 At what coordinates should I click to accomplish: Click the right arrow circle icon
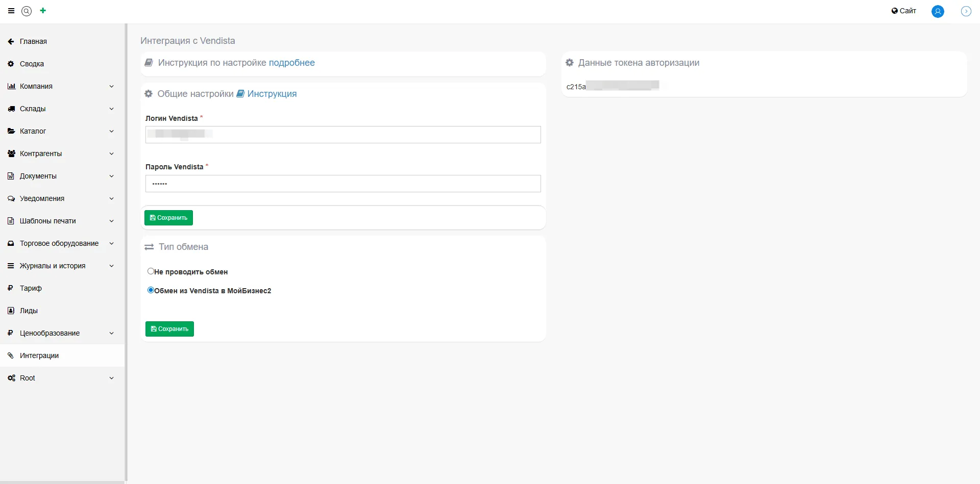966,11
